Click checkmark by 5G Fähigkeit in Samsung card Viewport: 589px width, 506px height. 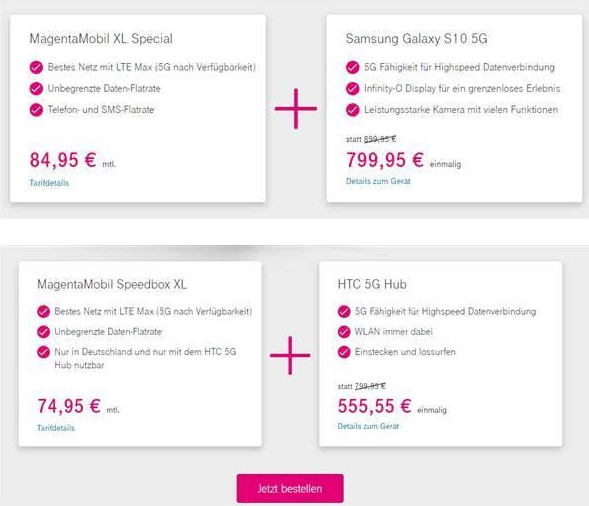pos(352,67)
